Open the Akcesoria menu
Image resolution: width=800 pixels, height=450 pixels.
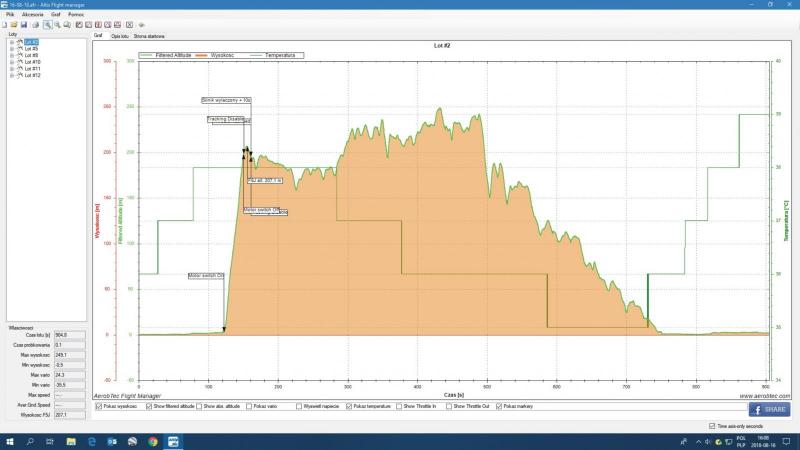pyautogui.click(x=32, y=15)
